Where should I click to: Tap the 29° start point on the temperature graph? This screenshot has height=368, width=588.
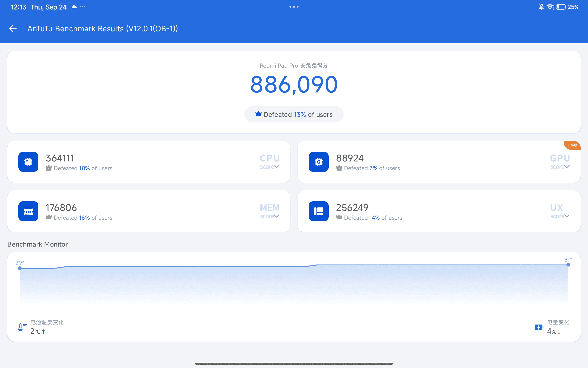point(20,268)
